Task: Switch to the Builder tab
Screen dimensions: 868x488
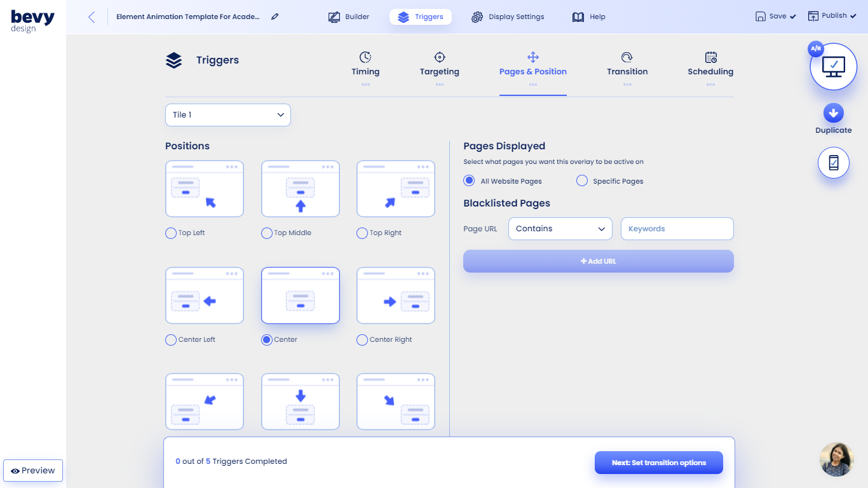Action: point(348,17)
